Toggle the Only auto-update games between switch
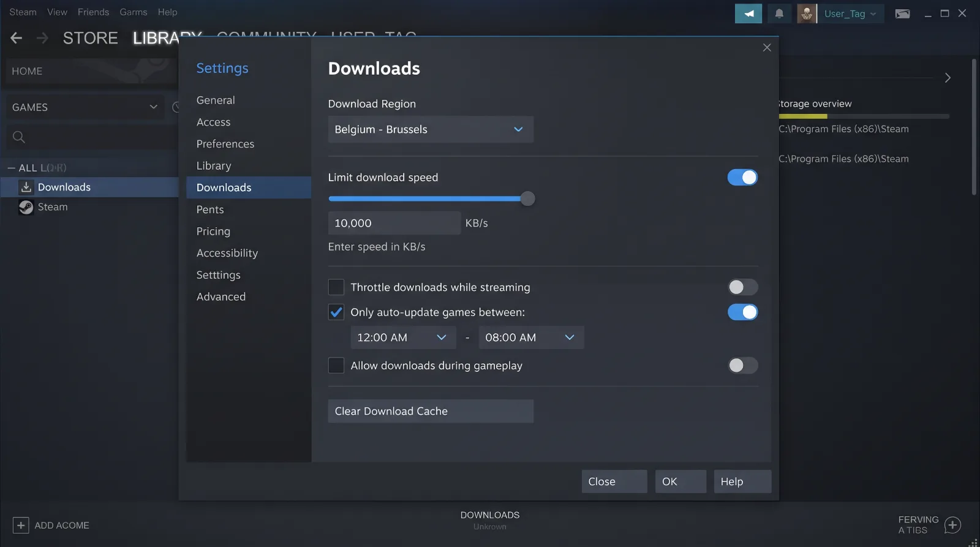Viewport: 980px width, 547px height. coord(742,312)
